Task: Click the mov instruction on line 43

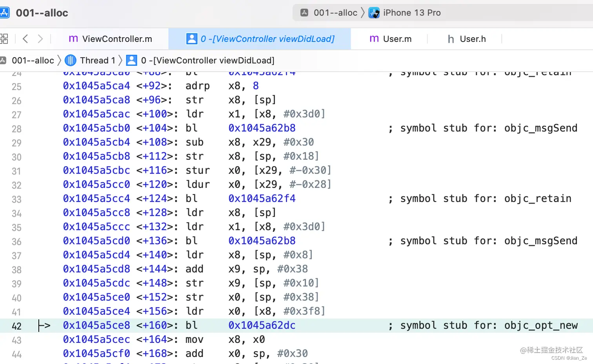Action: tap(195, 339)
